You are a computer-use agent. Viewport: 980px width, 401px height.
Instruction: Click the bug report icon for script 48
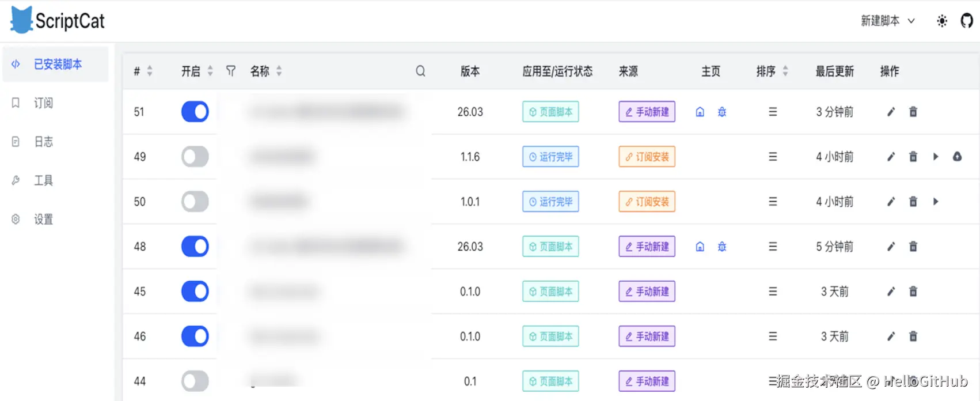point(722,247)
